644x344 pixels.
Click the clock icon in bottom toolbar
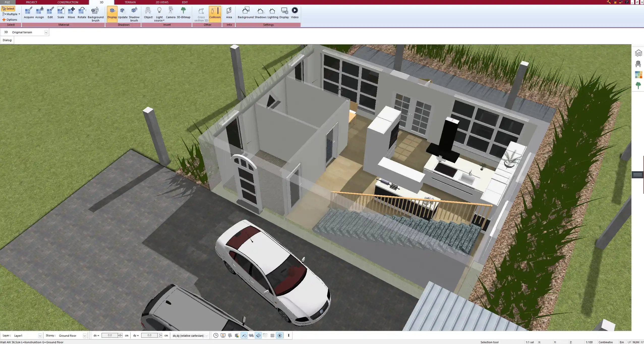click(216, 335)
